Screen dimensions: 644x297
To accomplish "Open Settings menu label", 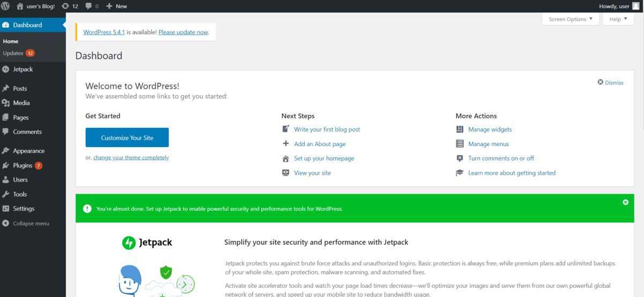I will point(24,208).
